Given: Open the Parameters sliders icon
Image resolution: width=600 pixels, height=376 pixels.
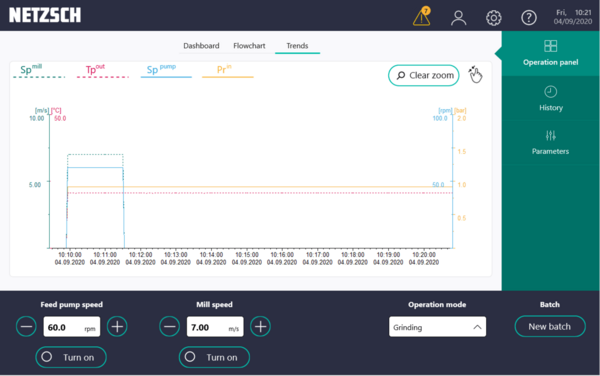Looking at the screenshot, I should 550,135.
